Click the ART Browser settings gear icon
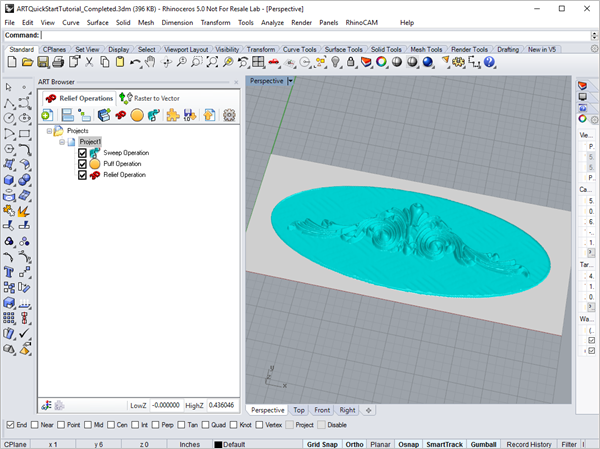 pos(229,115)
